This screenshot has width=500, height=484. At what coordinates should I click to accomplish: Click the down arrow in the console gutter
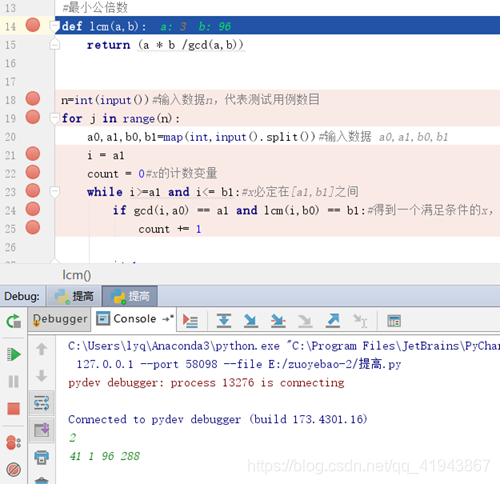coord(42,376)
